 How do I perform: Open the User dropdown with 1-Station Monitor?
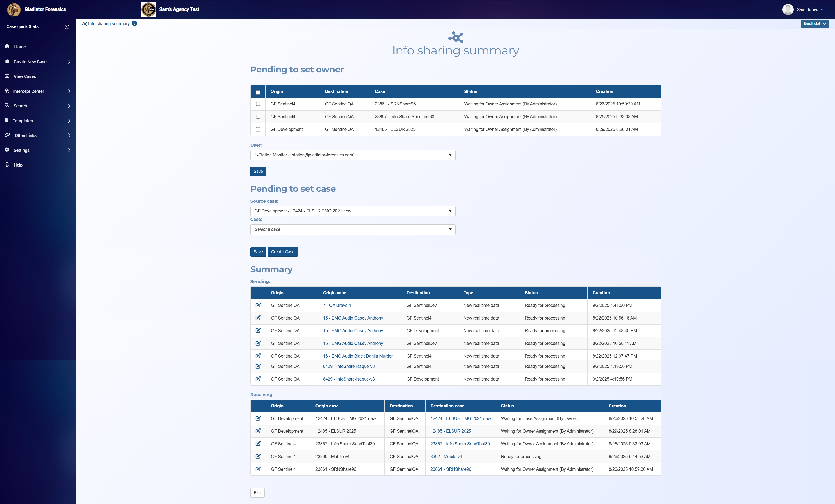click(x=352, y=155)
